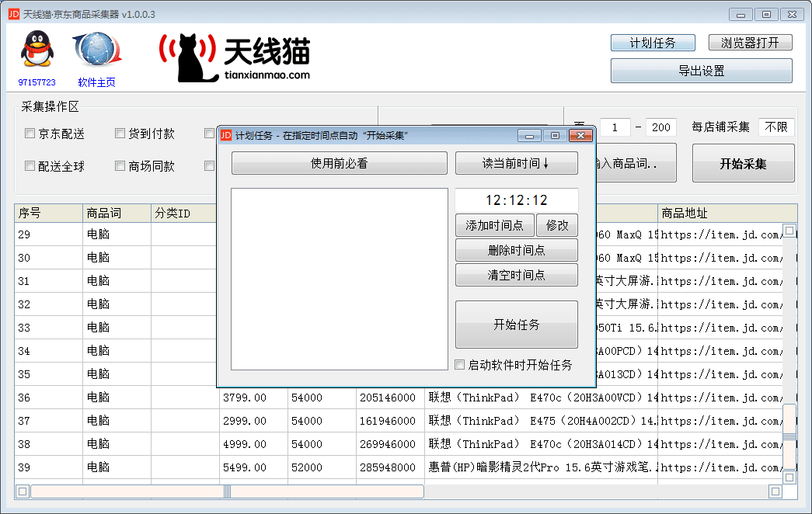The height and width of the screenshot is (514, 812).
Task: Click the 计划任务 button in main window
Action: coord(653,43)
